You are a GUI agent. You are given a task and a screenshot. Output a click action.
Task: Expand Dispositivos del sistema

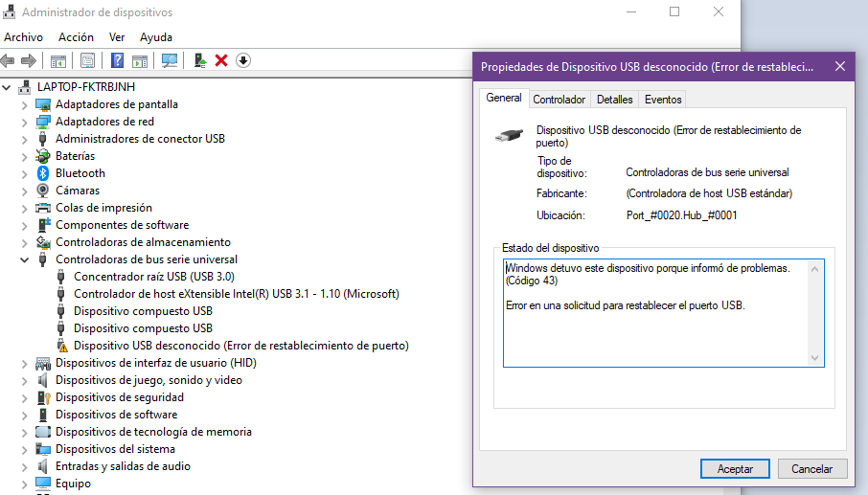(24, 450)
